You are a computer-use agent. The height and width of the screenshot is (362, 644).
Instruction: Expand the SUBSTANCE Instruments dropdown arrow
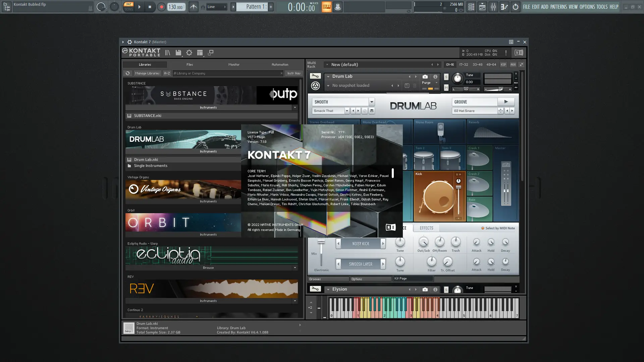click(295, 108)
